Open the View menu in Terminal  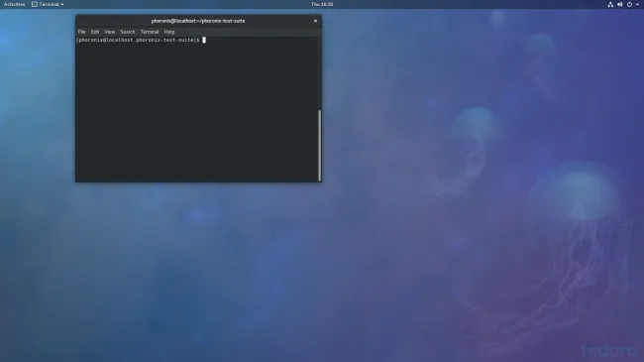coord(110,32)
